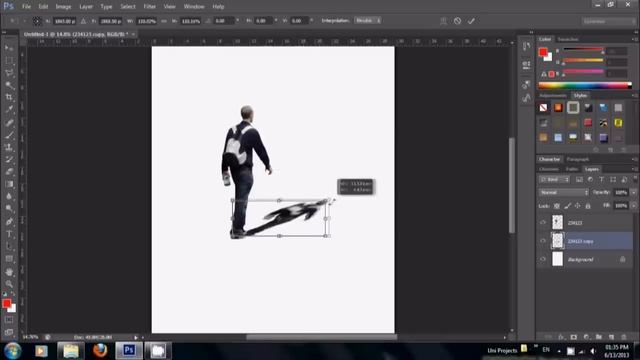Select the Clone Stamp tool
Screen dimensions: 640x360
pyautogui.click(x=9, y=147)
